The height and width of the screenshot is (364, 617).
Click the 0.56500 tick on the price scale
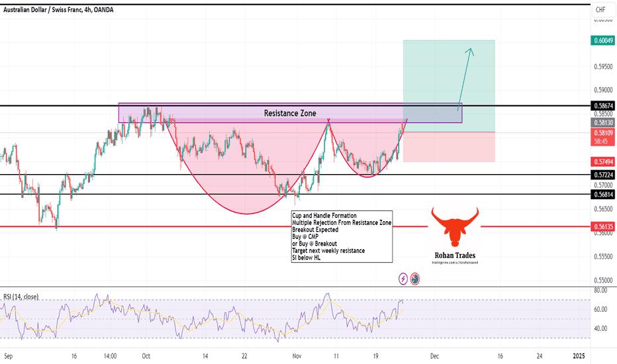click(x=603, y=209)
